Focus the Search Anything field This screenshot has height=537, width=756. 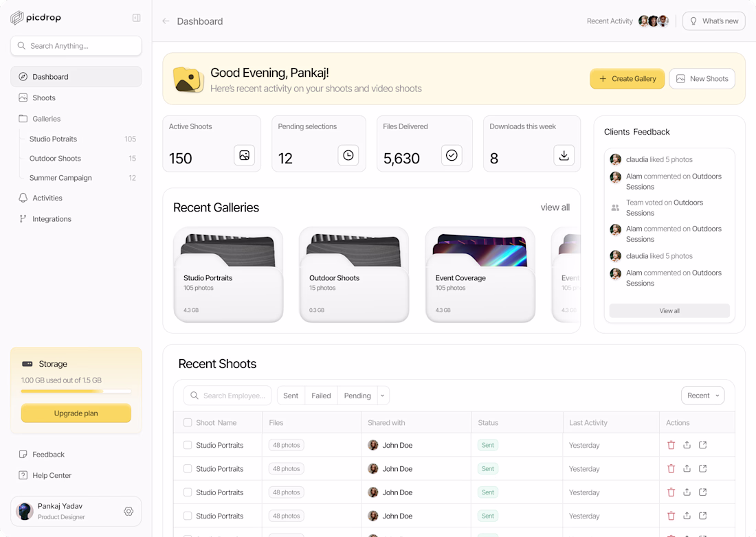click(x=76, y=46)
